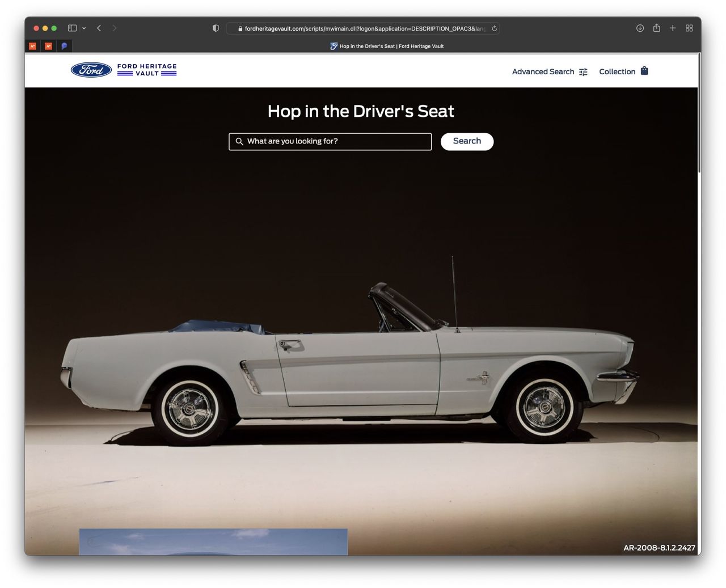
Task: Open Safari's Downloads icon
Action: pos(640,28)
